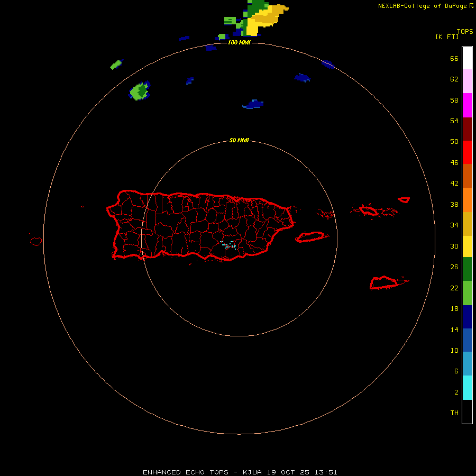Click the [K FT] units label
476x476 pixels.
(447, 36)
